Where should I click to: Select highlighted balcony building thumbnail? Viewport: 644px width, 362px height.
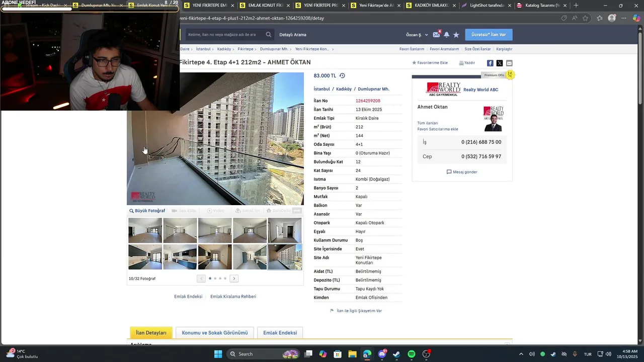(285, 257)
